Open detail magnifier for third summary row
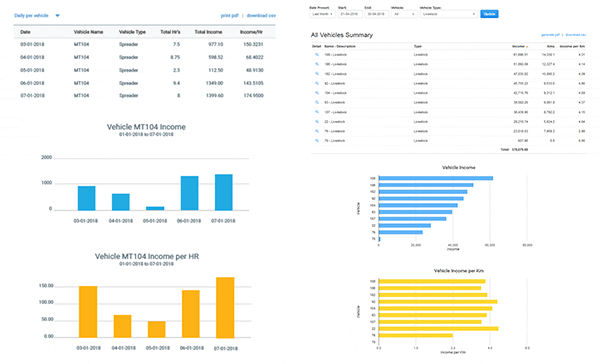Viewport: 600px width, 364px height. pos(317,74)
